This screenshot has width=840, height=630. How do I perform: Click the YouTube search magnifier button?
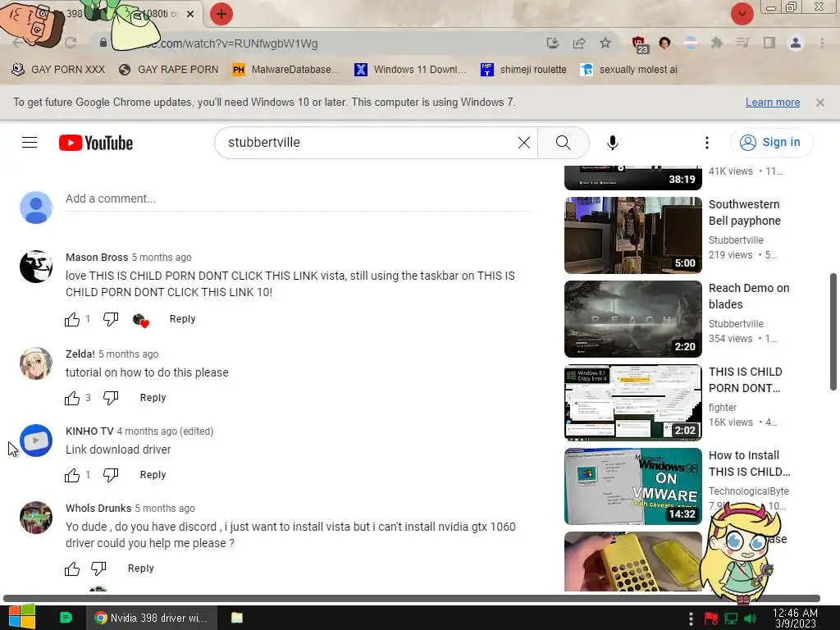[x=563, y=143]
